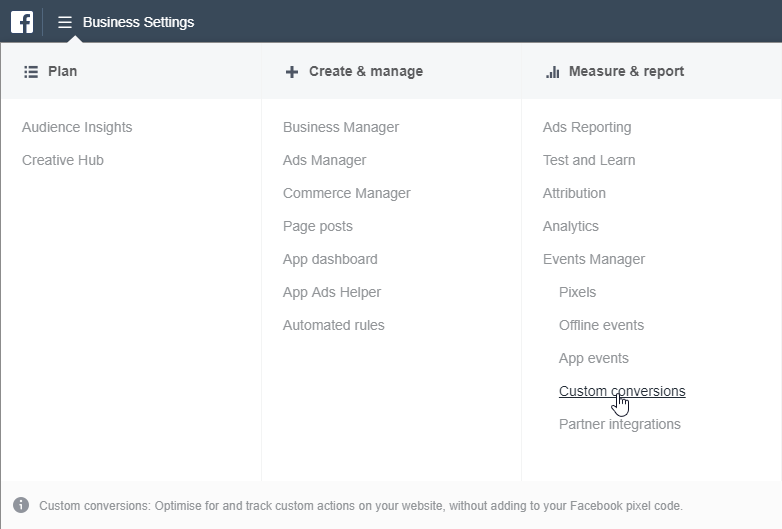Select Offline events
This screenshot has height=529, width=782.
[x=601, y=325]
